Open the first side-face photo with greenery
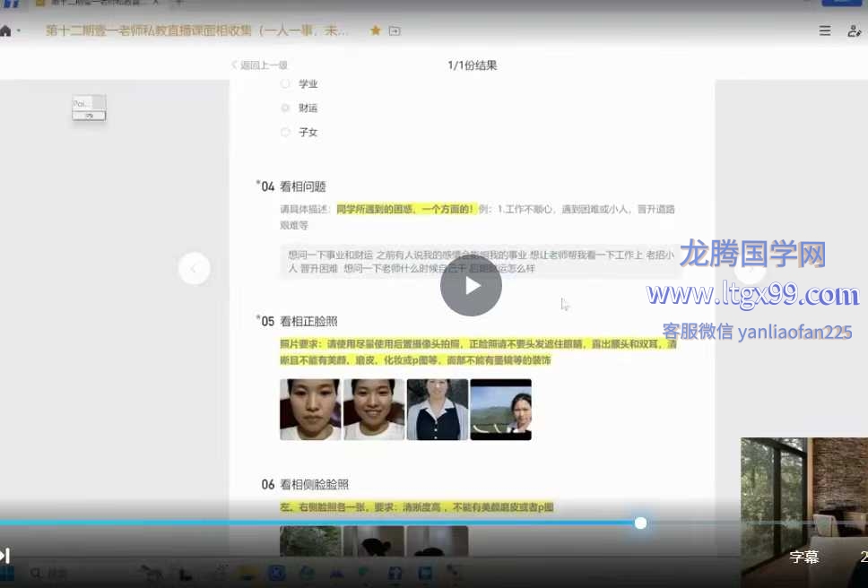Viewport: 868px width, 588px height. [310, 541]
